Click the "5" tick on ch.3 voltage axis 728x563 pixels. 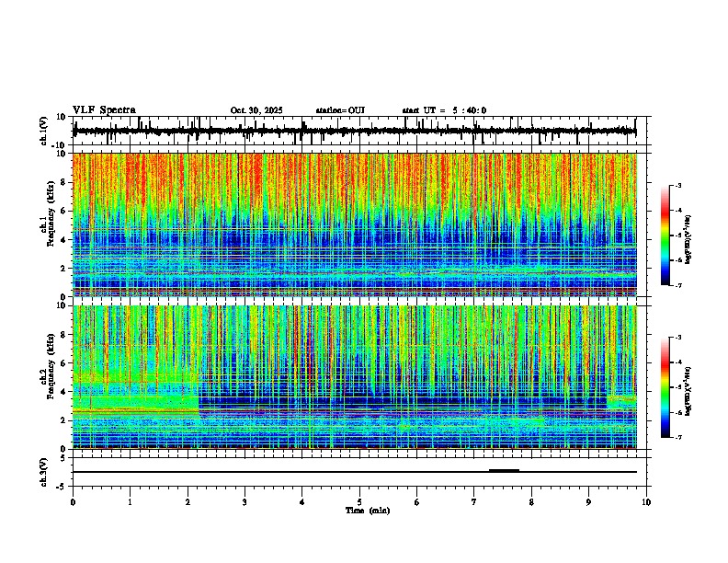point(63,458)
